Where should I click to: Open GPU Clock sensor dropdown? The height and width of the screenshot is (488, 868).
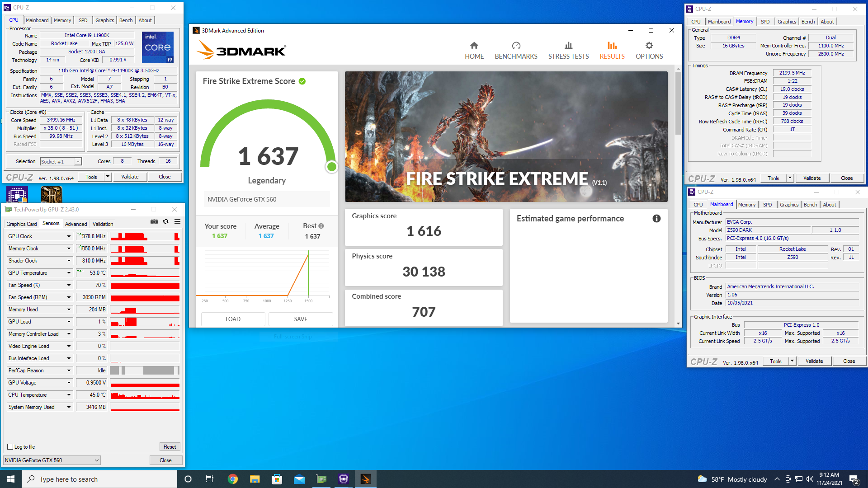tap(69, 236)
